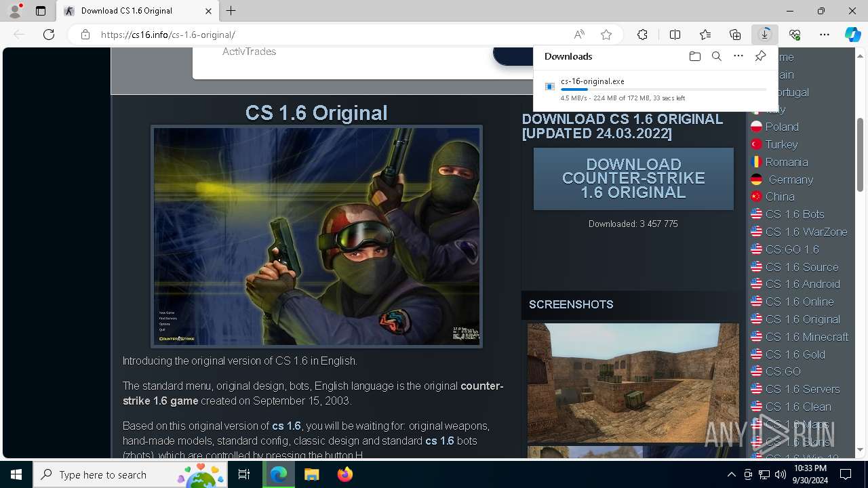This screenshot has height=488, width=868.
Task: Open Settings and more menu
Action: pos(825,35)
